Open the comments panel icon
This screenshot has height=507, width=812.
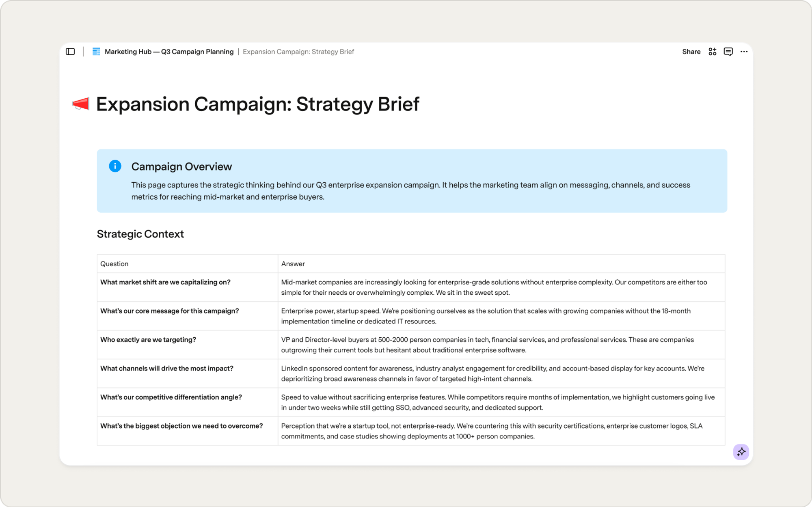[x=728, y=52]
